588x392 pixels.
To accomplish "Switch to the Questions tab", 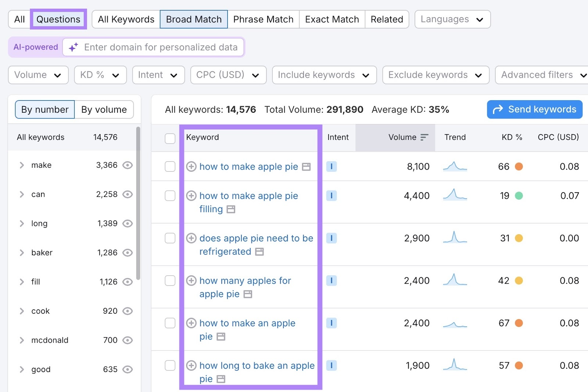I will tap(58, 19).
